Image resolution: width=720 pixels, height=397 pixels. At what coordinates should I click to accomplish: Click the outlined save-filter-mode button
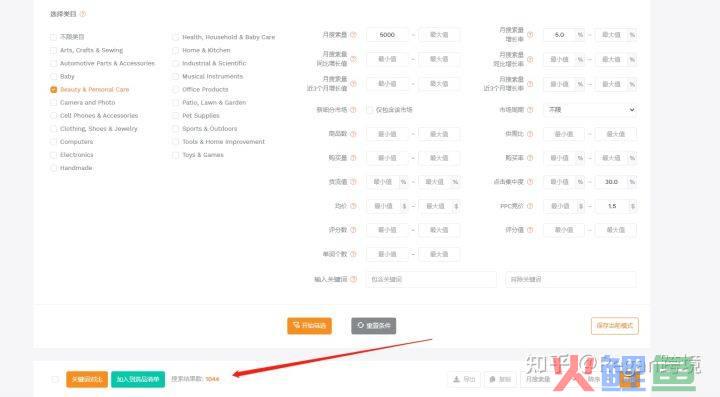click(614, 326)
